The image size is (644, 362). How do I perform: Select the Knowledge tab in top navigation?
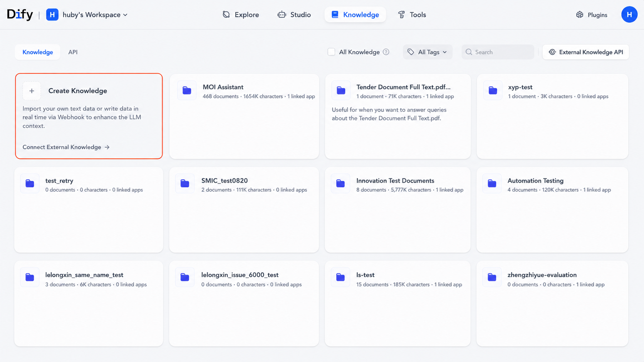(x=355, y=15)
